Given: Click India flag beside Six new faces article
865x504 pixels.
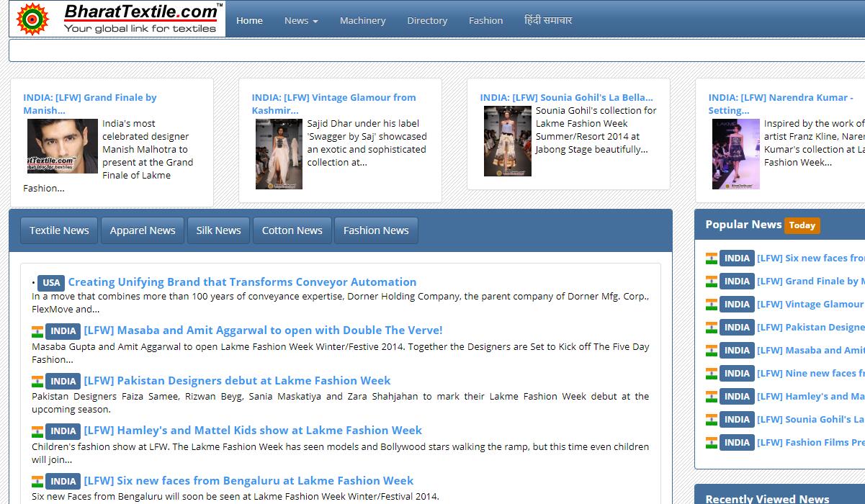Looking at the screenshot, I should click(37, 482).
